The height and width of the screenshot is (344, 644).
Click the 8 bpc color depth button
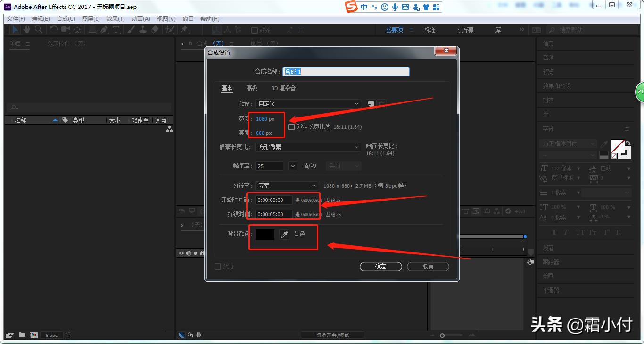[x=51, y=336]
